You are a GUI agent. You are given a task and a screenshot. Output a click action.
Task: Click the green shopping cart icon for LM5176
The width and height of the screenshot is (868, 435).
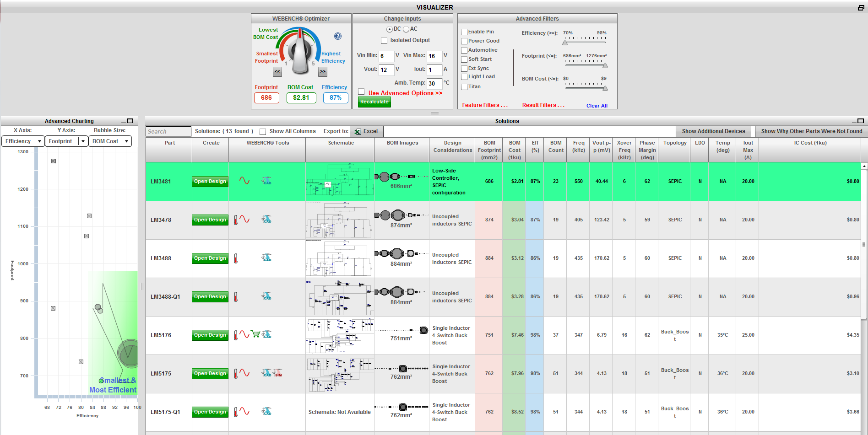[x=256, y=333]
